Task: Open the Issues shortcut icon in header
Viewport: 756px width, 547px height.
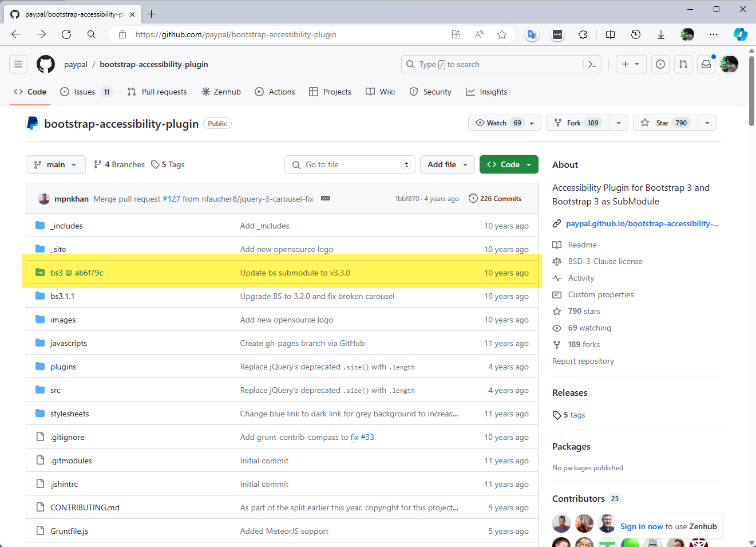Action: point(660,64)
